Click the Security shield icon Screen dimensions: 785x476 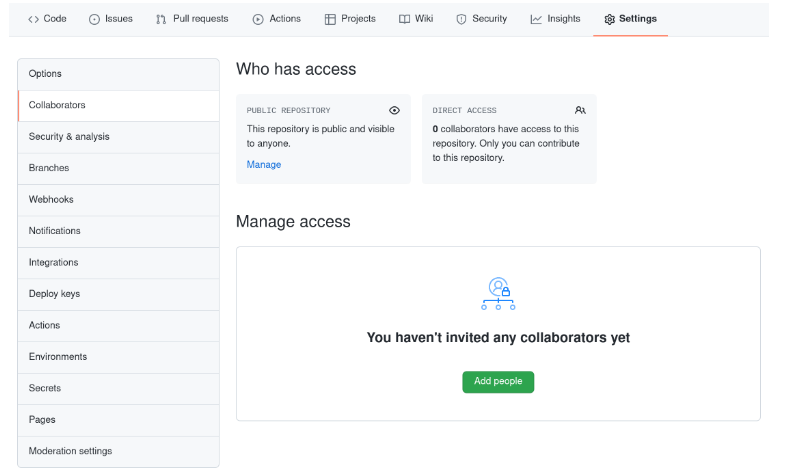click(461, 19)
